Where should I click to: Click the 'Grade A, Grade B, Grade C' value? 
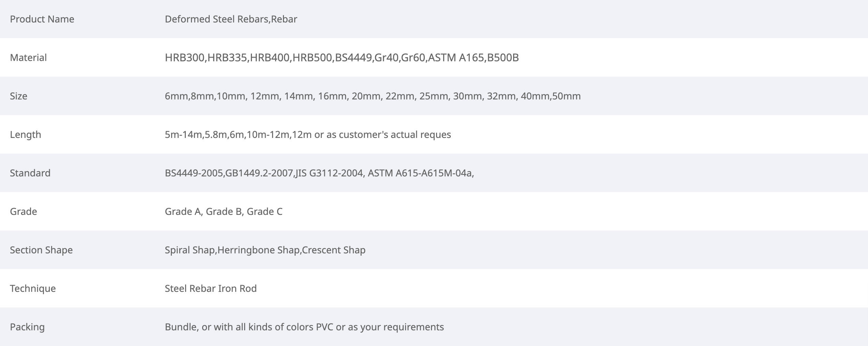(x=223, y=211)
